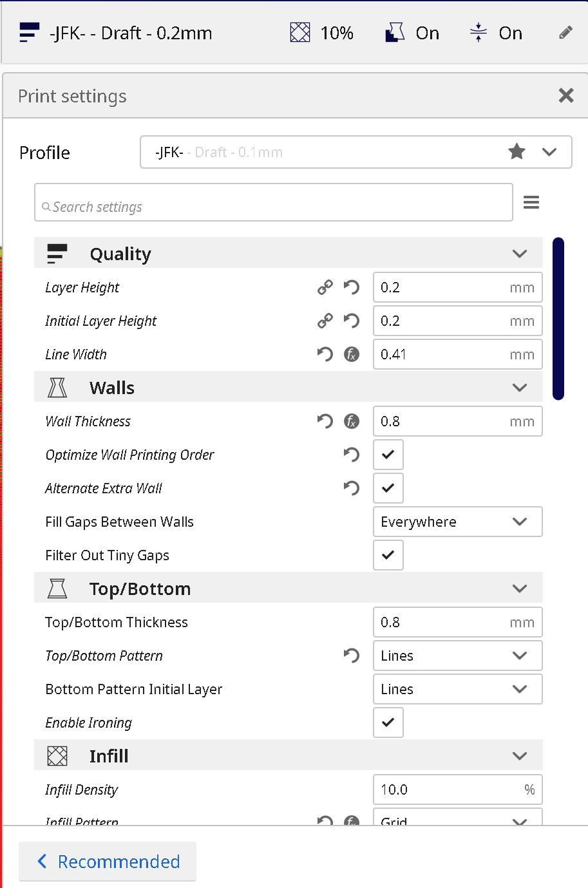This screenshot has width=588, height=888.
Task: Open the Fill Gaps Between Walls dropdown
Action: pos(457,522)
